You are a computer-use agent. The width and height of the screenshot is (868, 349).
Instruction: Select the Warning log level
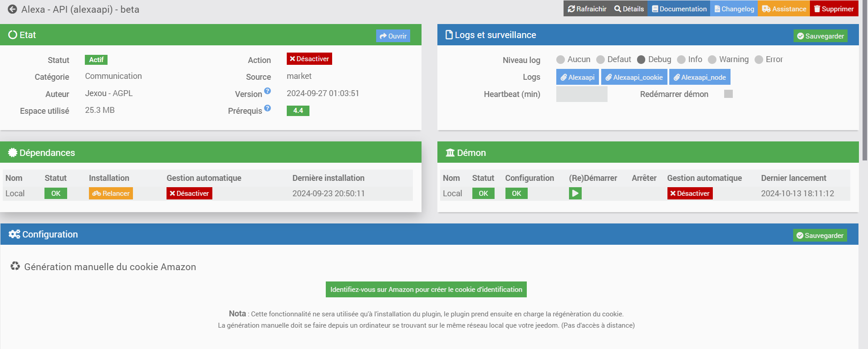tap(712, 60)
